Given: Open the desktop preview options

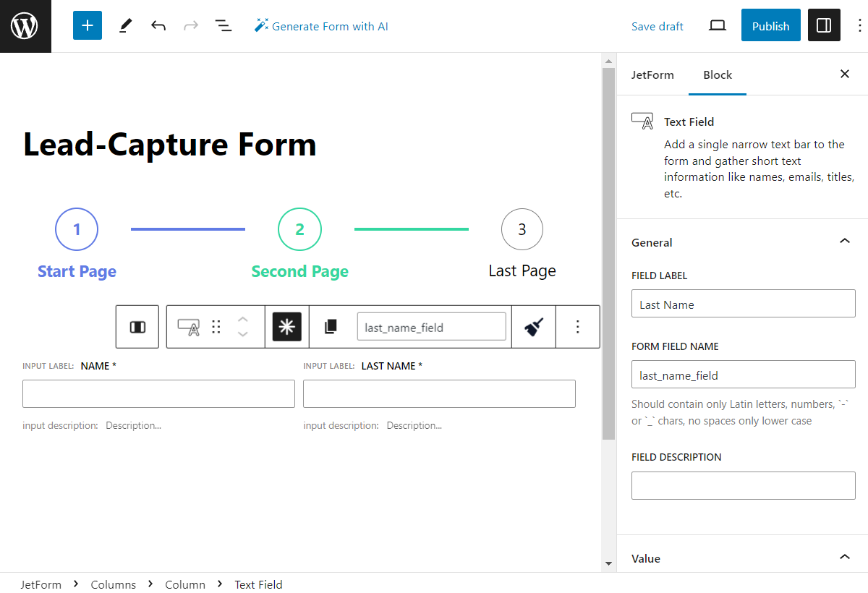Looking at the screenshot, I should coord(717,25).
